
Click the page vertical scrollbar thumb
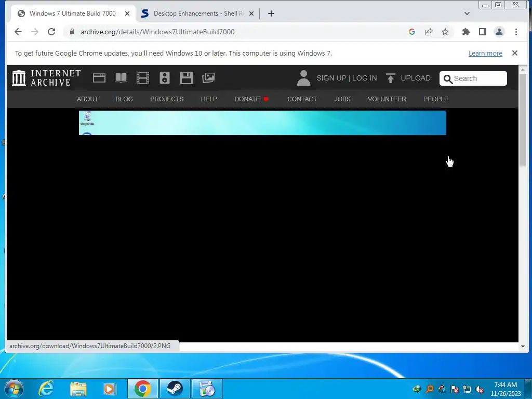(x=523, y=119)
